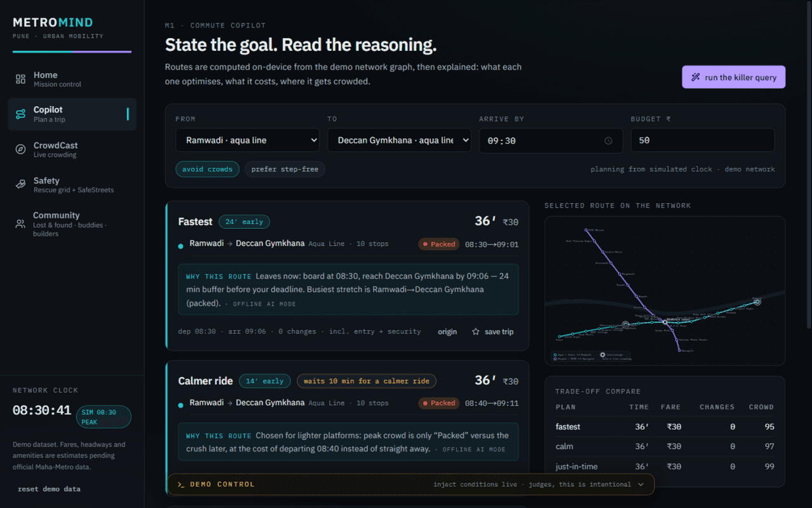Click the "24' early" tag
The image size is (812, 508).
point(244,222)
